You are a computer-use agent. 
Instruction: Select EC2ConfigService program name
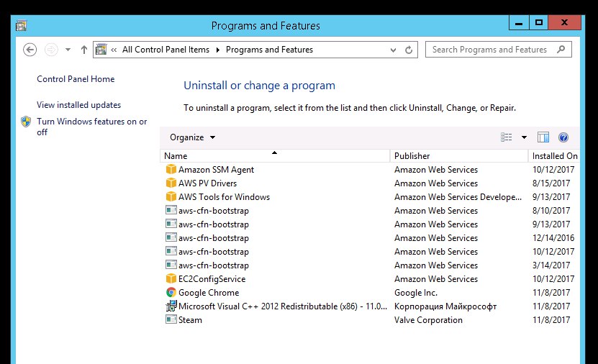[212, 279]
